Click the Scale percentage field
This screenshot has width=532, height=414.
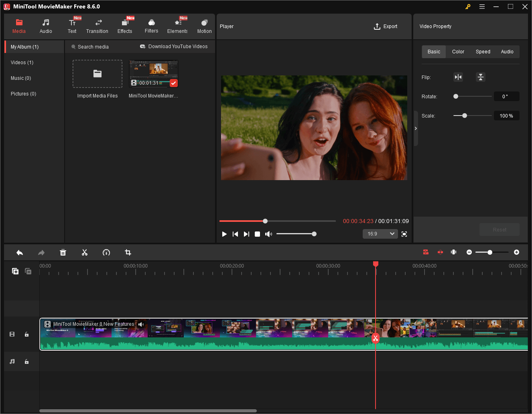(x=506, y=116)
